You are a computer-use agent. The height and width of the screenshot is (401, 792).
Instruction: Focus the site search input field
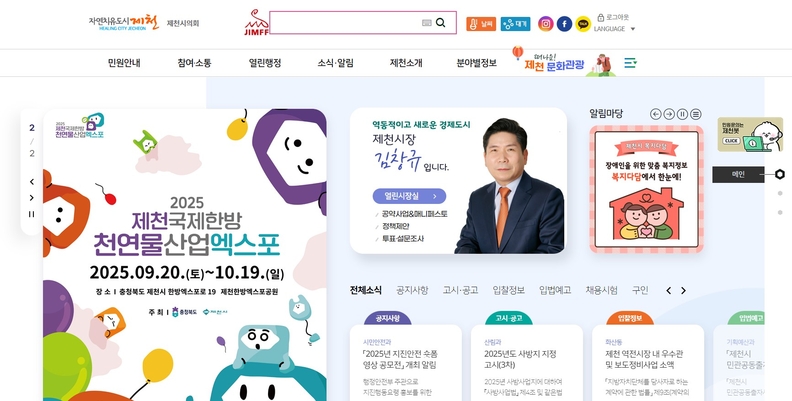pyautogui.click(x=345, y=23)
